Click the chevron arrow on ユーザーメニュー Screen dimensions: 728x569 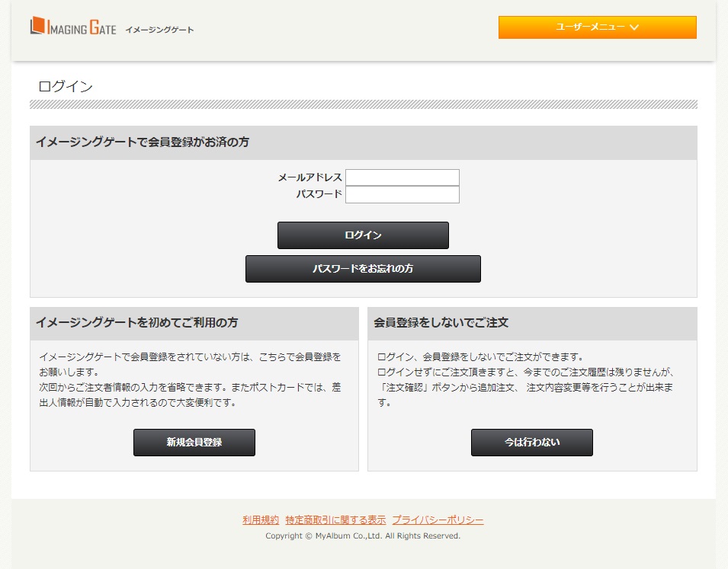point(634,27)
